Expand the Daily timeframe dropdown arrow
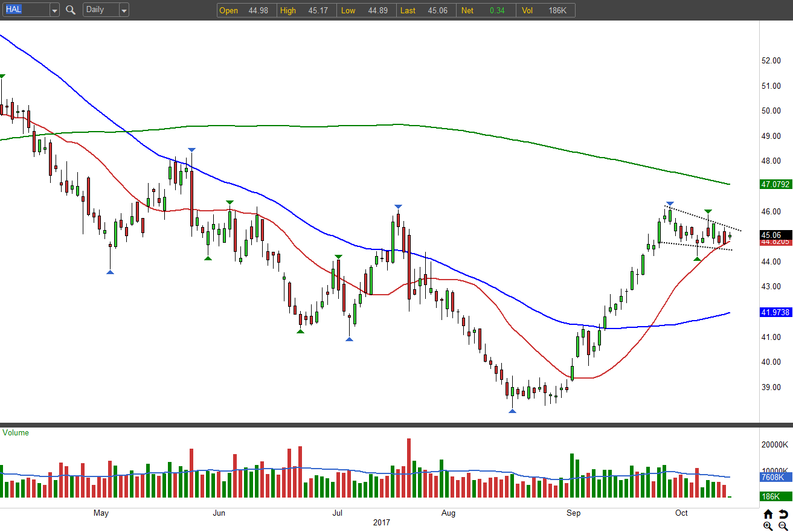The height and width of the screenshot is (532, 793). pos(124,10)
